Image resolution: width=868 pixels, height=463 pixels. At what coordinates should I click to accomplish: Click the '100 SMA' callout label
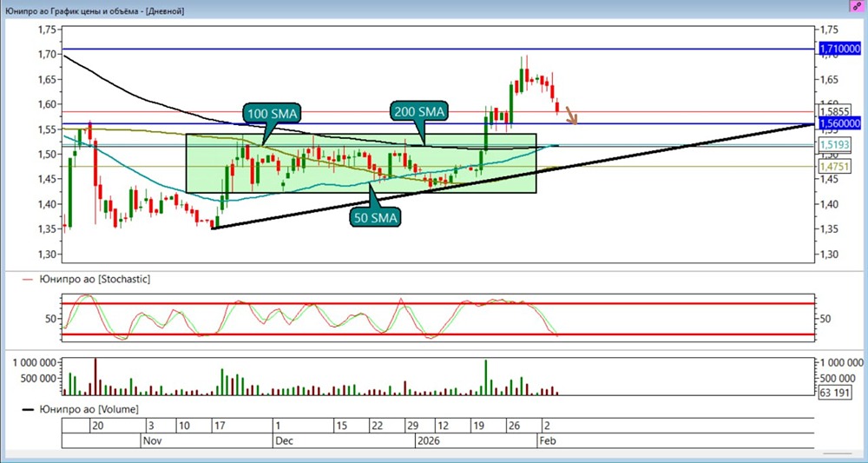click(x=273, y=116)
